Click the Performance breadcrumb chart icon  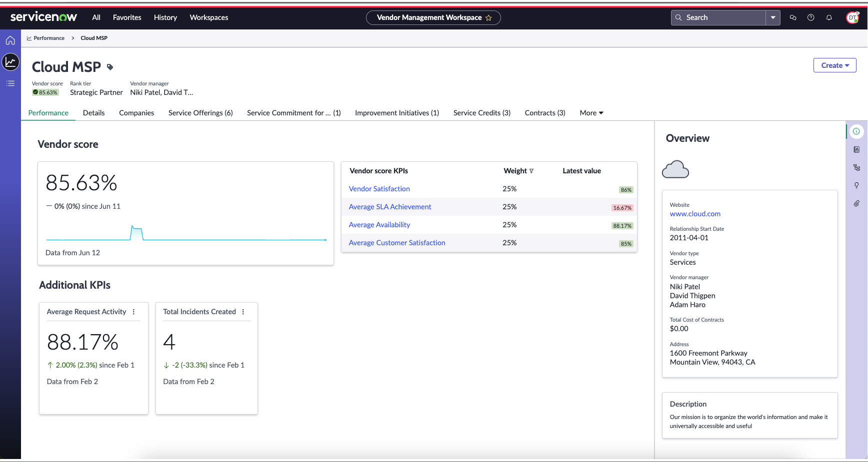(29, 38)
